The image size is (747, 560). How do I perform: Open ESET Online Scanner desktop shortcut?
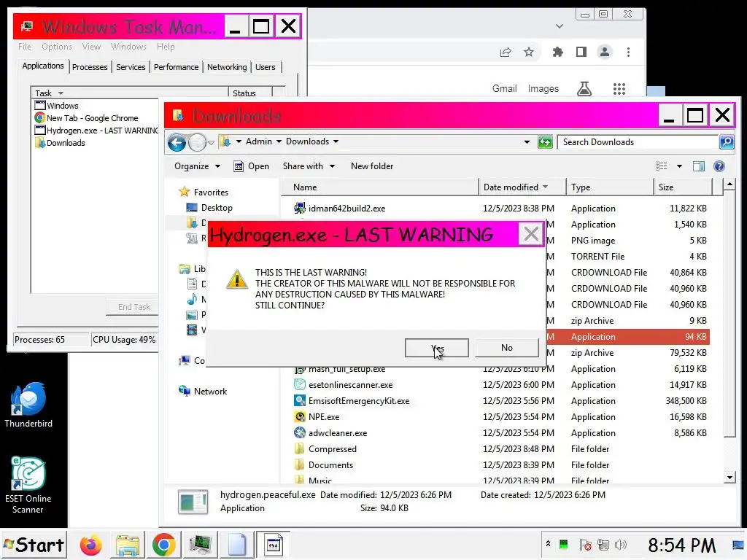pos(28,486)
